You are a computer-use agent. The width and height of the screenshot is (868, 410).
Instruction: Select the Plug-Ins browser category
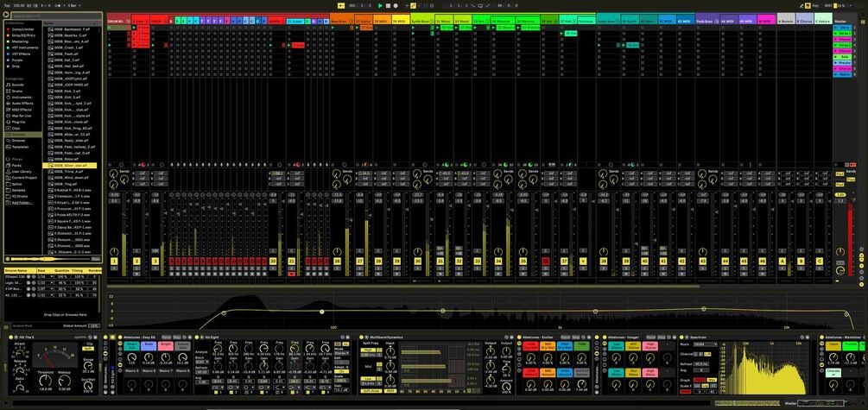18,121
